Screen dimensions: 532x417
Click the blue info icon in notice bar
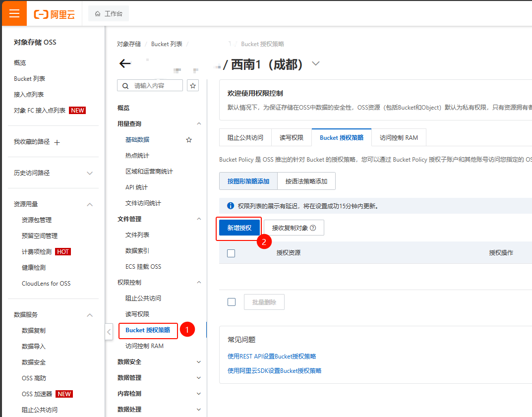coord(231,206)
